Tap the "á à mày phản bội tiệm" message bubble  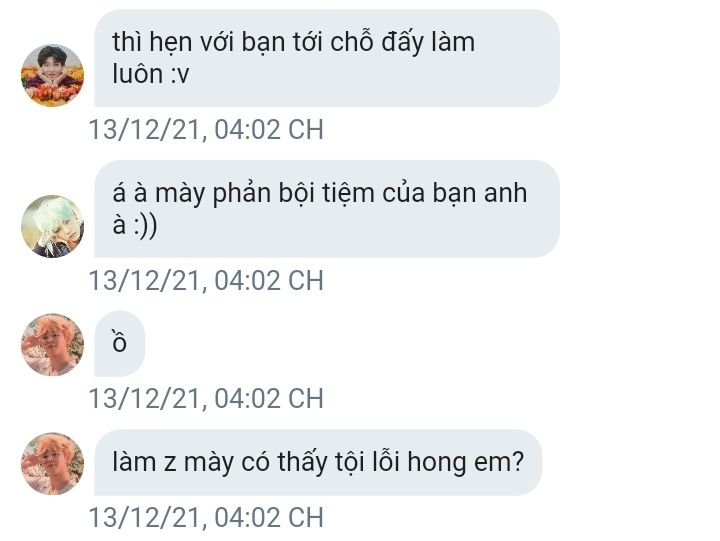pos(327,209)
